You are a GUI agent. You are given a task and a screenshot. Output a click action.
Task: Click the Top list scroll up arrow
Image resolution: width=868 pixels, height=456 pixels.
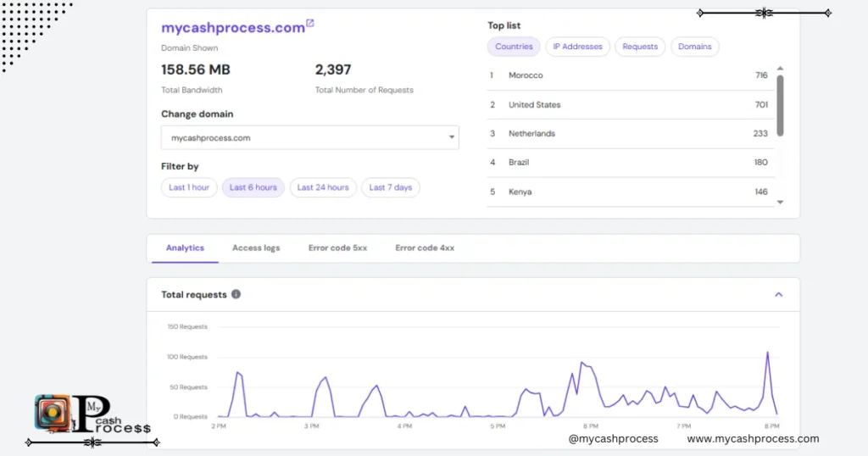[x=780, y=68]
